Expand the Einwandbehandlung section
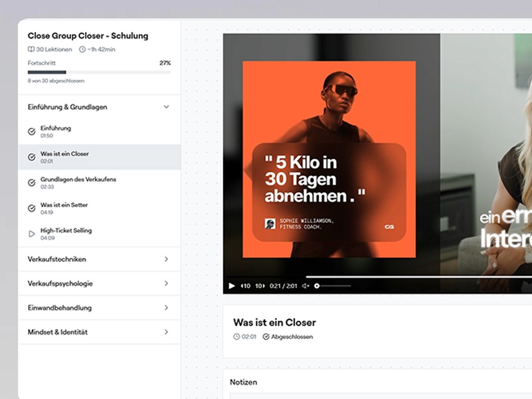Image resolution: width=532 pixels, height=399 pixels. pos(99,308)
